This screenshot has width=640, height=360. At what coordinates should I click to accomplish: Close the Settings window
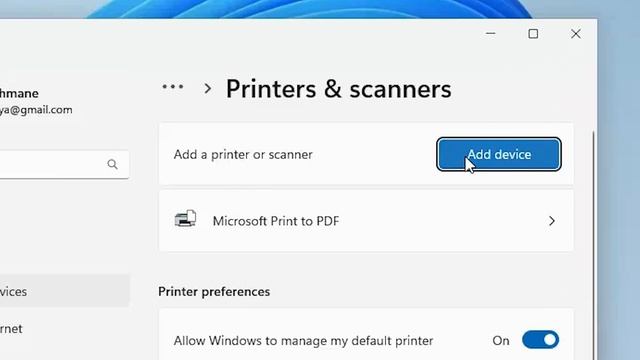(x=576, y=33)
